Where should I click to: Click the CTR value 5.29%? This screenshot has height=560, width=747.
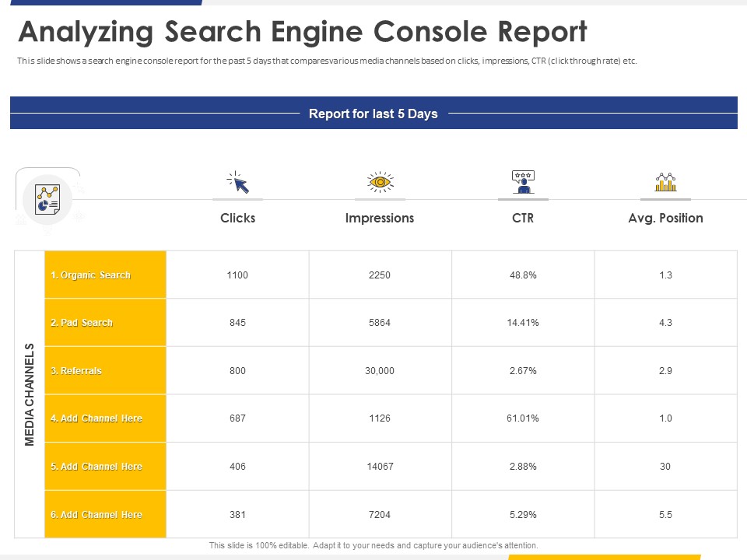coord(523,515)
